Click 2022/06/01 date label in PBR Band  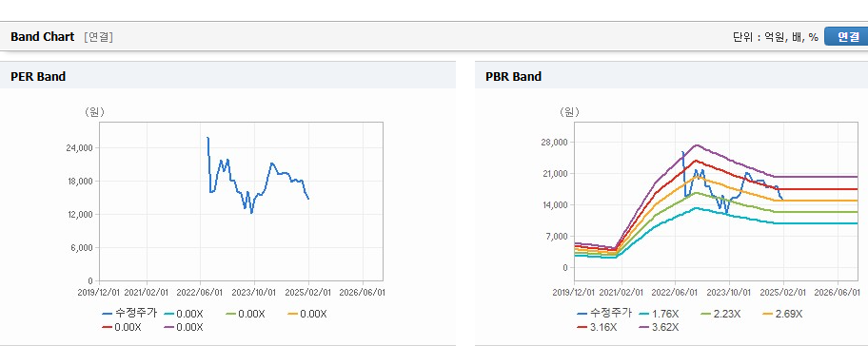click(675, 293)
